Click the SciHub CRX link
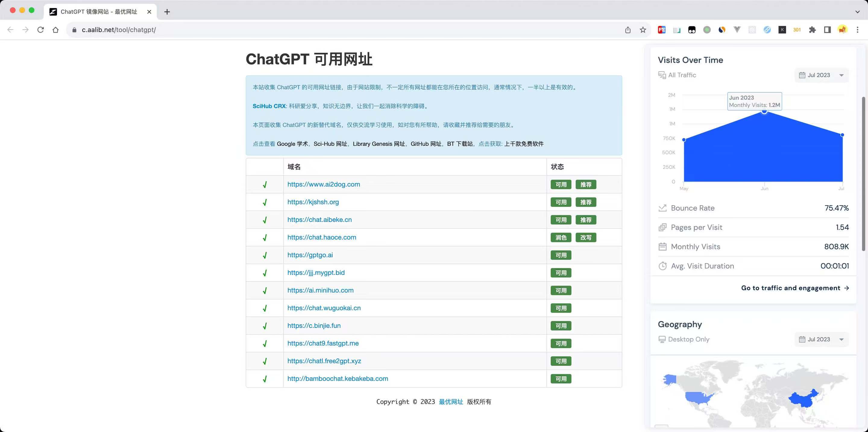Screen dimensions: 868x432 click(x=269, y=106)
